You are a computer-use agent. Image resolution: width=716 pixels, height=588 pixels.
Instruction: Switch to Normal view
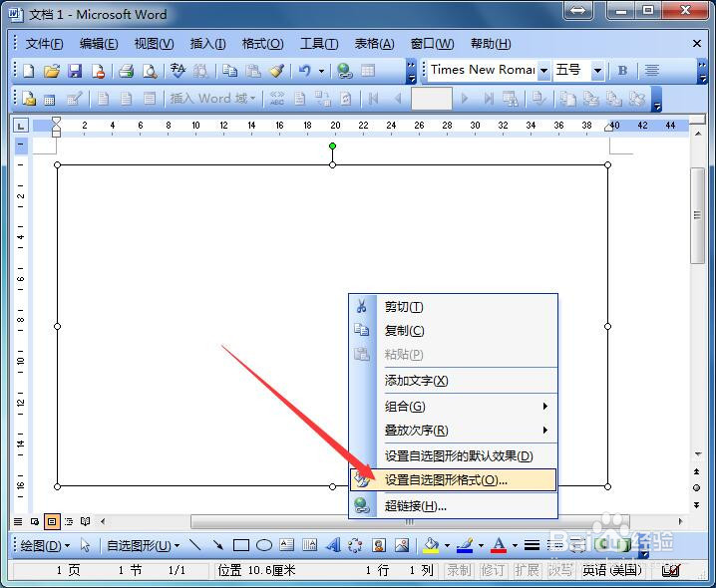pos(18,521)
